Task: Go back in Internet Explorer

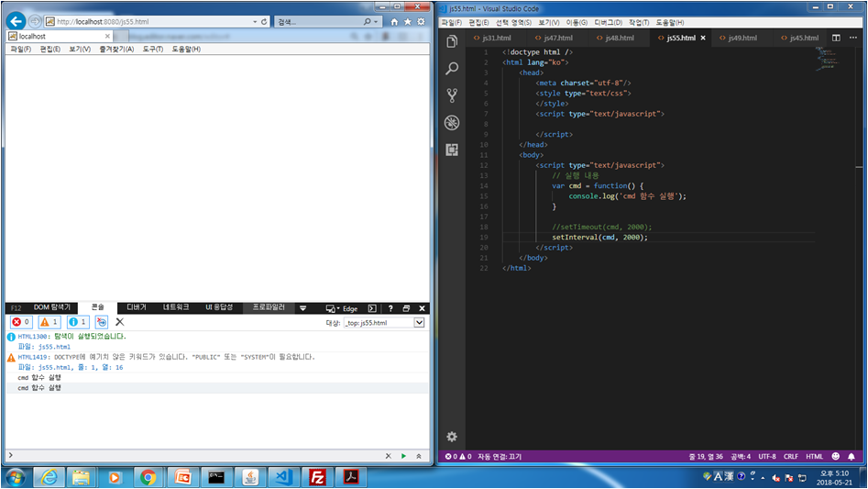Action: [x=16, y=22]
